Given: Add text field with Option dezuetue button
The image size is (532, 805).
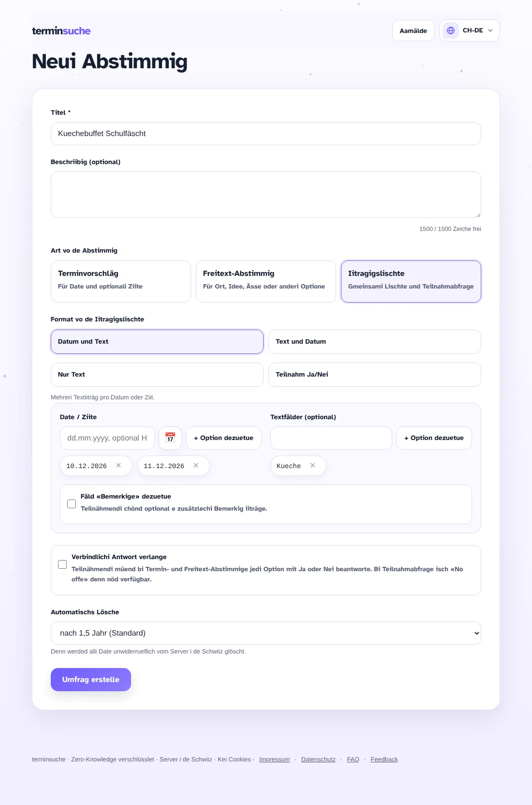Looking at the screenshot, I should pyautogui.click(x=434, y=438).
